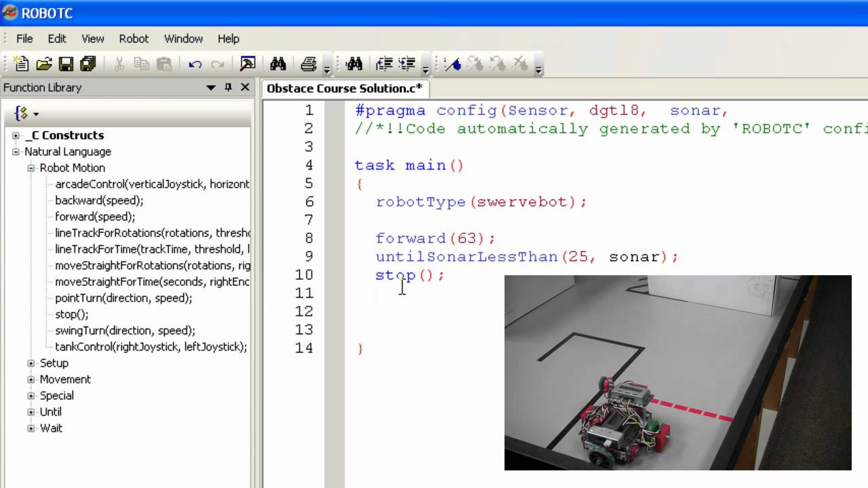
Task: Click the New File icon
Action: (22, 64)
